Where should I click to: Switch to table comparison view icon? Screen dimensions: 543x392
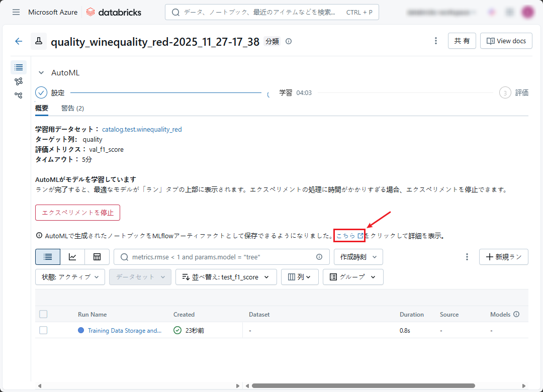97,257
